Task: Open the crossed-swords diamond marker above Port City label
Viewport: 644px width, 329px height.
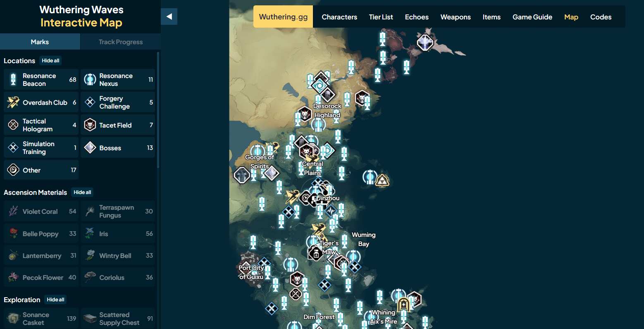Action: pyautogui.click(x=265, y=263)
